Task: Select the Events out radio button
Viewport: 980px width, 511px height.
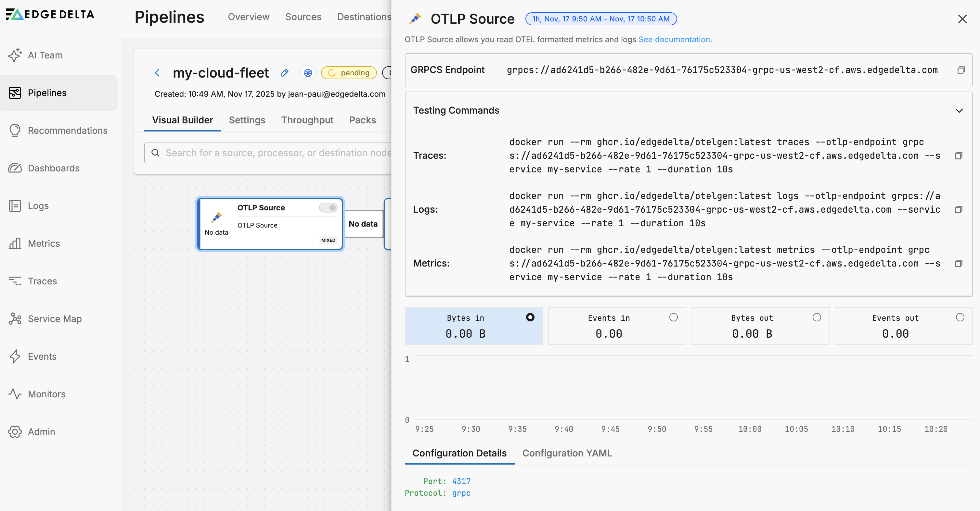Action: coord(960,317)
